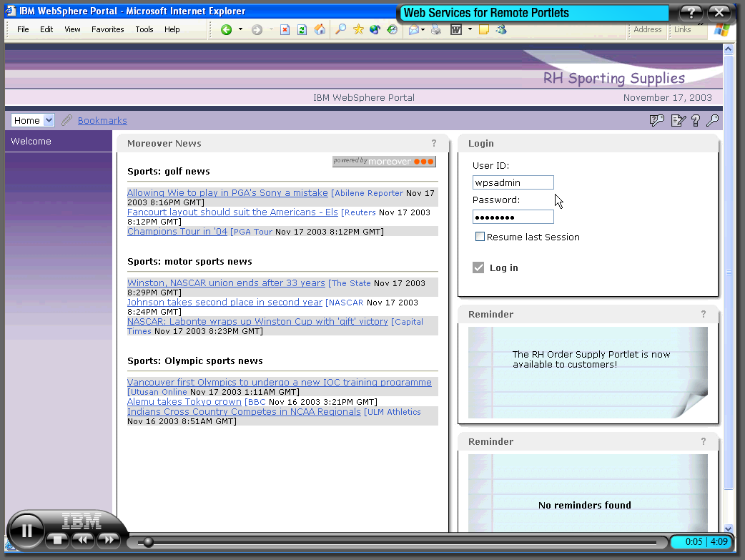Click the Links toolbar label
The image size is (745, 560).
pyautogui.click(x=682, y=29)
